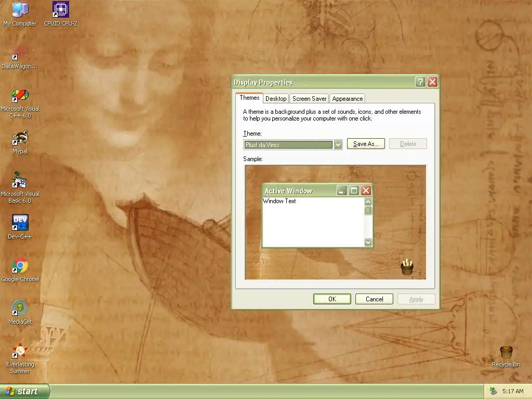Click the sample preview's recycle bin icon
The height and width of the screenshot is (399, 532).
click(407, 267)
